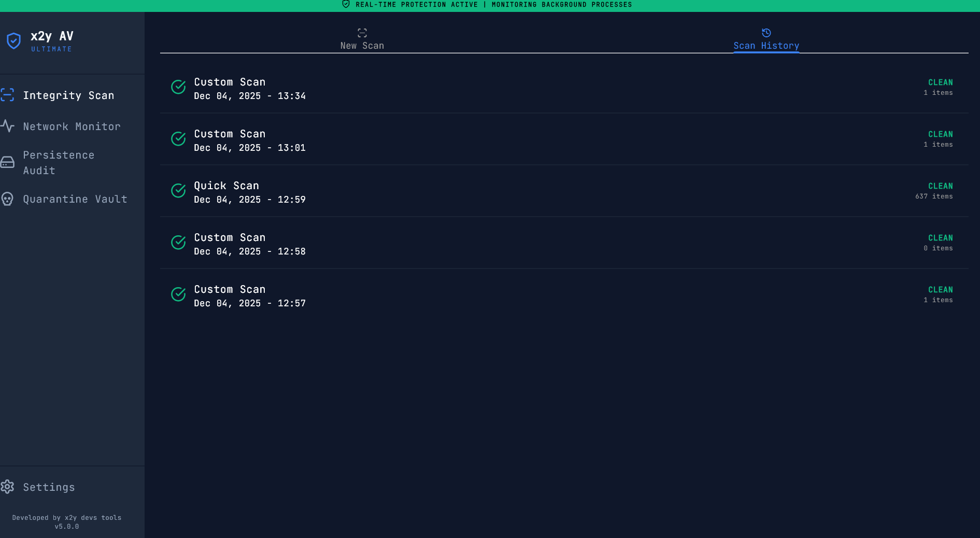980x538 pixels.
Task: Click the x2y AV shield logo icon
Action: tap(13, 41)
